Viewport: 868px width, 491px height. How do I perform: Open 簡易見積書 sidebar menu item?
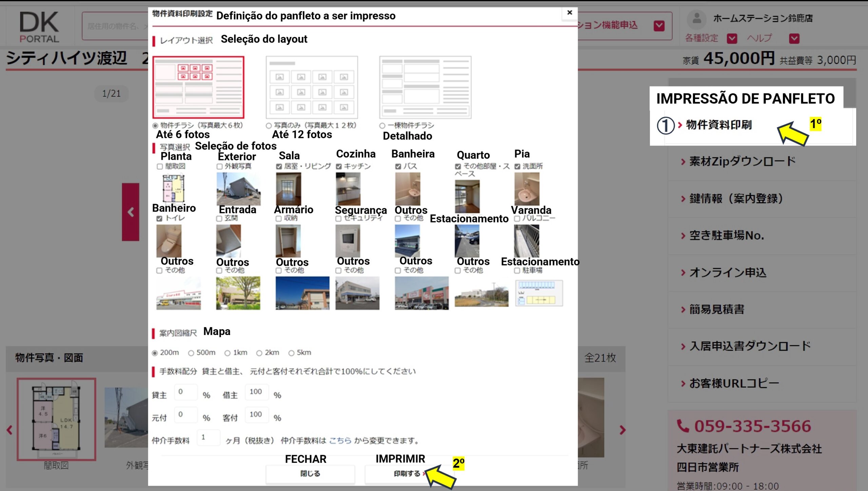(717, 309)
